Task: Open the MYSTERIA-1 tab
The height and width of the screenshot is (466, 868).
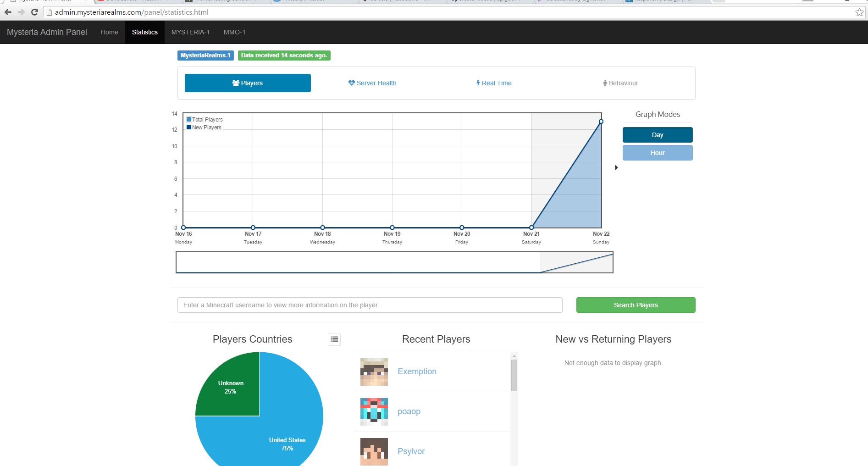Action: pos(190,32)
